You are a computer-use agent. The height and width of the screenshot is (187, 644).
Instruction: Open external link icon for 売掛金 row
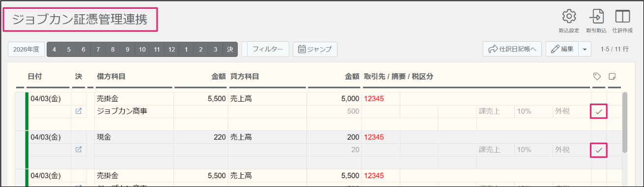(x=79, y=111)
